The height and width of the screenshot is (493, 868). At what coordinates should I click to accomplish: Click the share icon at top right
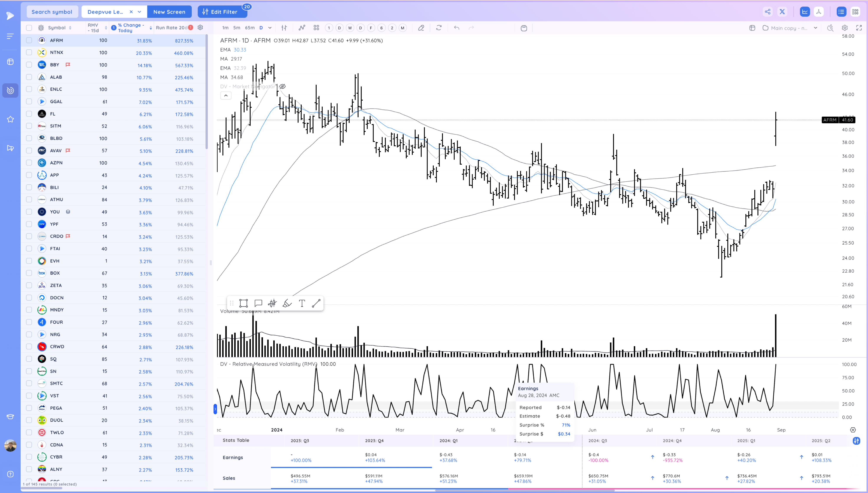click(x=768, y=12)
